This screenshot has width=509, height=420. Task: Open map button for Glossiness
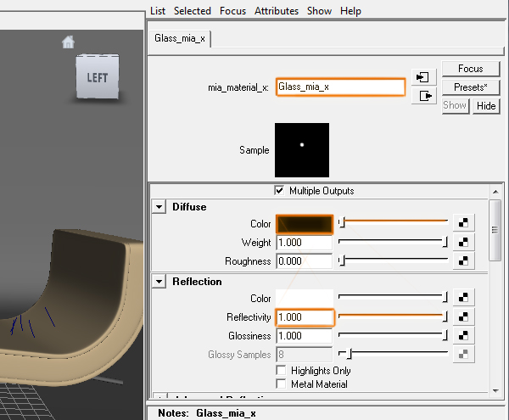(463, 335)
